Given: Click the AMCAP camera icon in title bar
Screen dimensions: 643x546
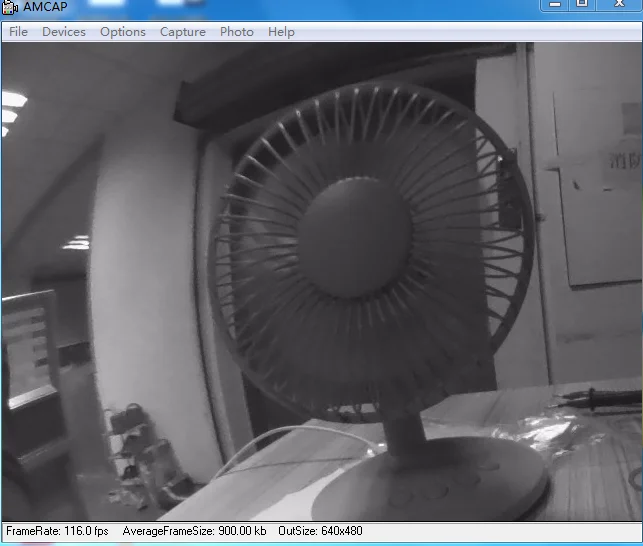Looking at the screenshot, I should click(10, 7).
